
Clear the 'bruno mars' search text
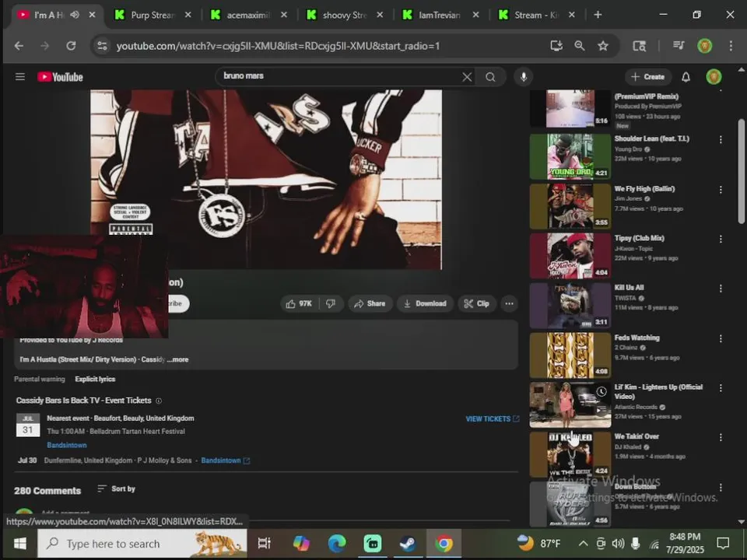coord(467,77)
